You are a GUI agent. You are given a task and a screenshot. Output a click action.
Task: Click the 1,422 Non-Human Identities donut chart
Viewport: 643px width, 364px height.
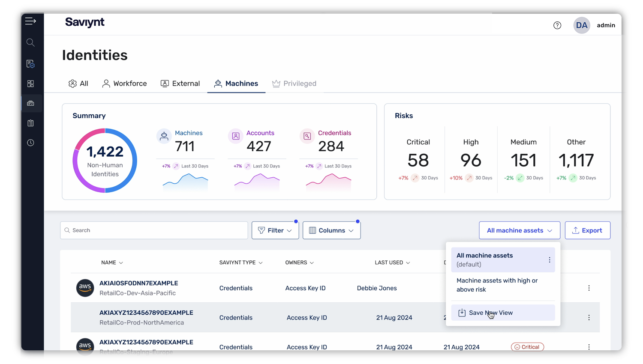[105, 161]
